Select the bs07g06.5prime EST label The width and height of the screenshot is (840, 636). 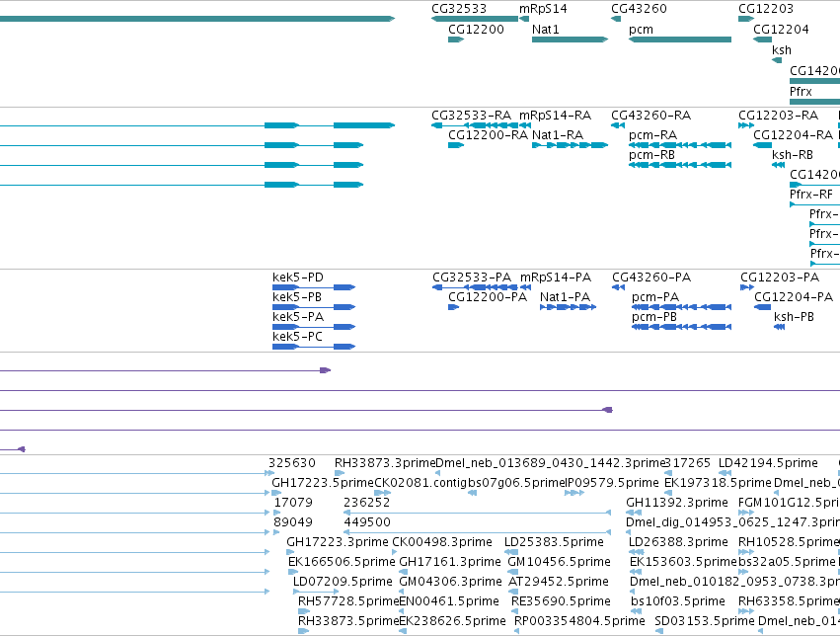517,483
